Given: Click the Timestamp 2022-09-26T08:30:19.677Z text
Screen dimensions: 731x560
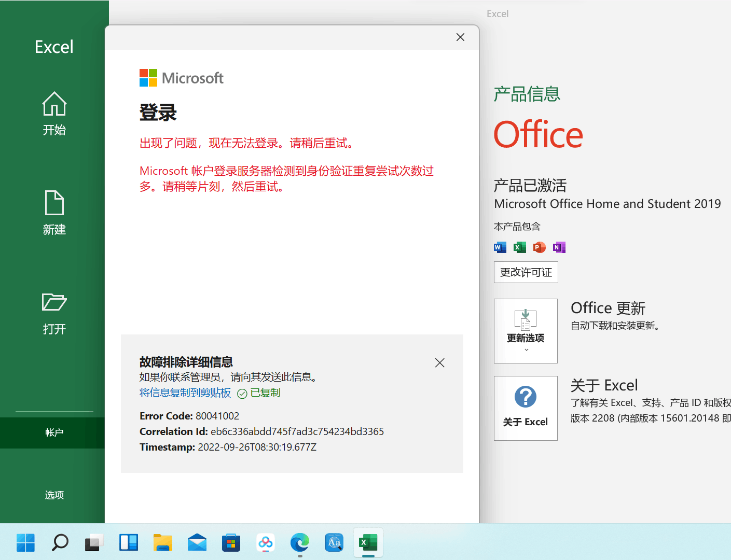Looking at the screenshot, I should point(228,447).
